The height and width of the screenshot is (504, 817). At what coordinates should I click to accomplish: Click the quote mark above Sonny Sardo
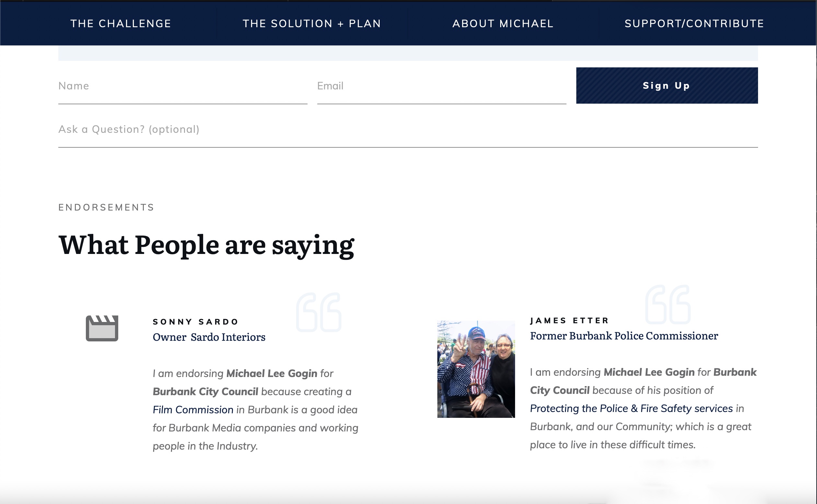coord(318,312)
